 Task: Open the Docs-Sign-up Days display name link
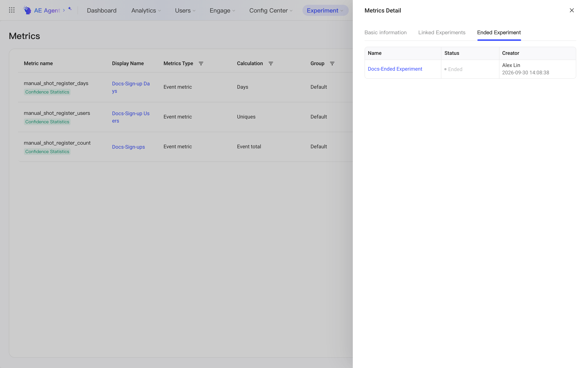131,87
